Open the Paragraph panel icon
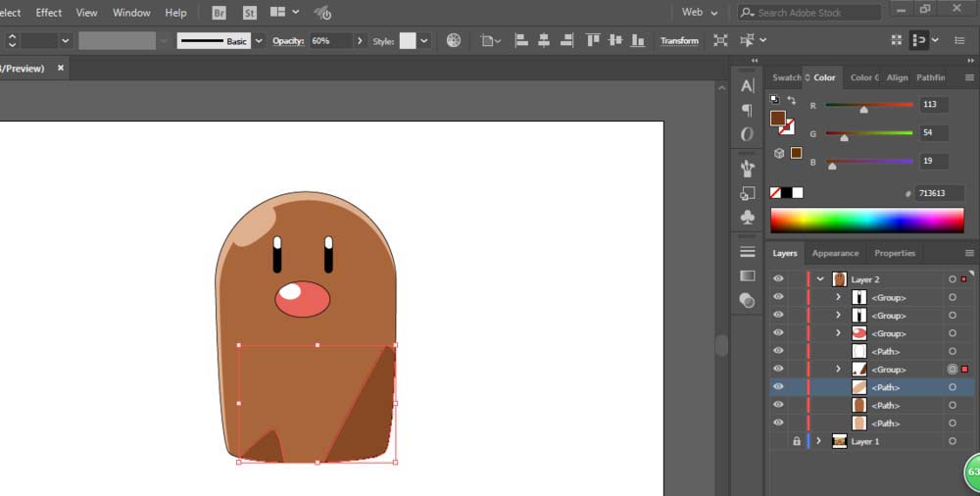 747,111
